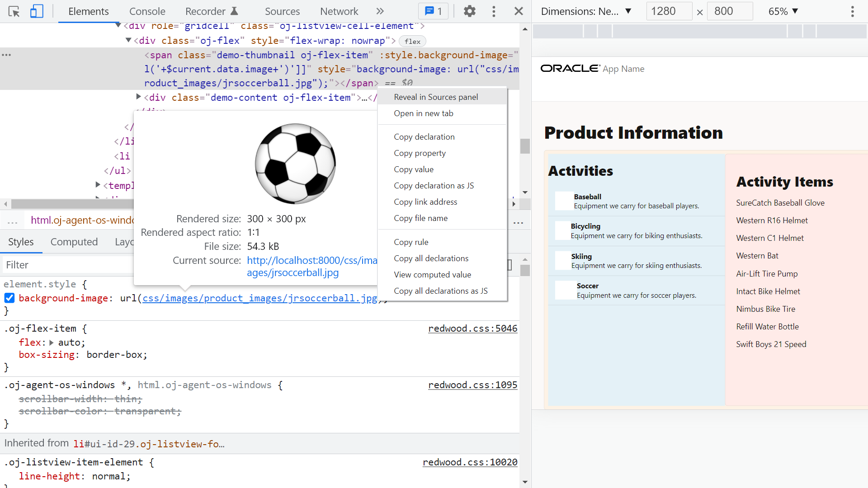Open the redwood.css:5046 source link
Viewport: 868px width, 488px height.
coord(472,328)
